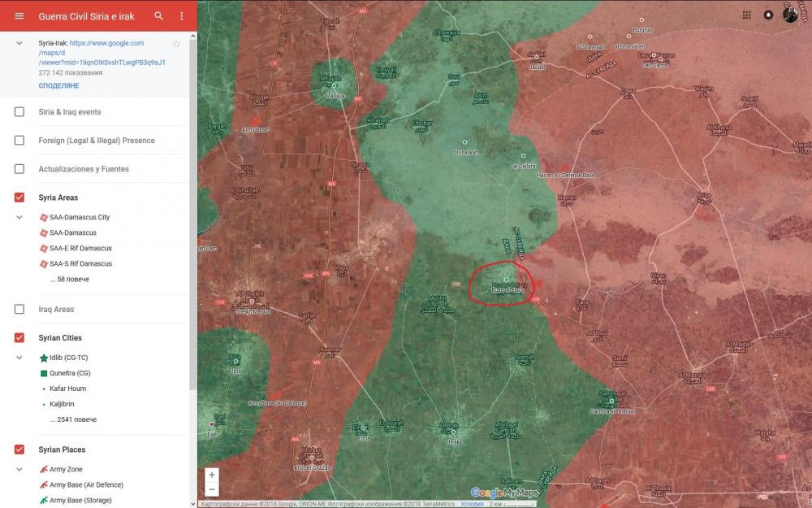Click the search magnifier icon
The width and height of the screenshot is (812, 508).
click(x=158, y=16)
